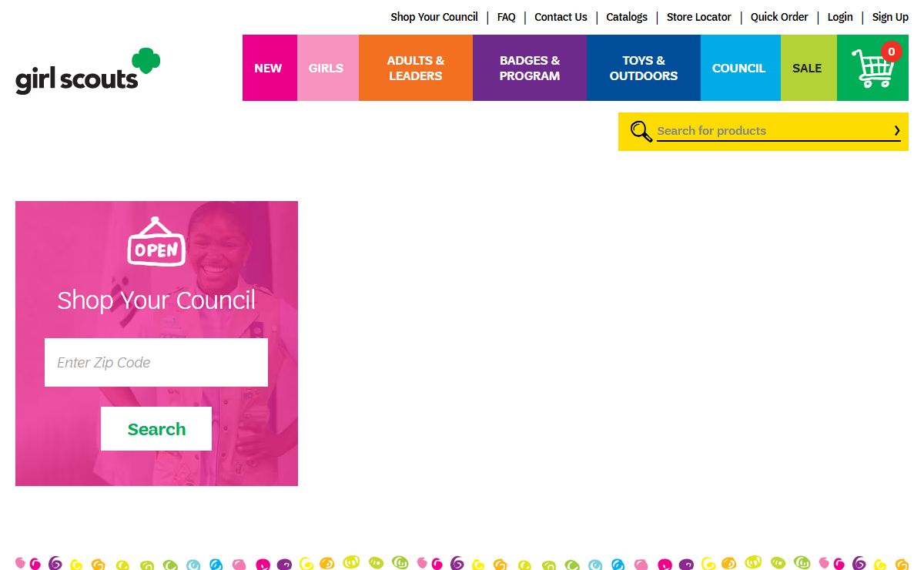This screenshot has width=924, height=570.
Task: Submit search using the arrow chevron
Action: [x=897, y=131]
